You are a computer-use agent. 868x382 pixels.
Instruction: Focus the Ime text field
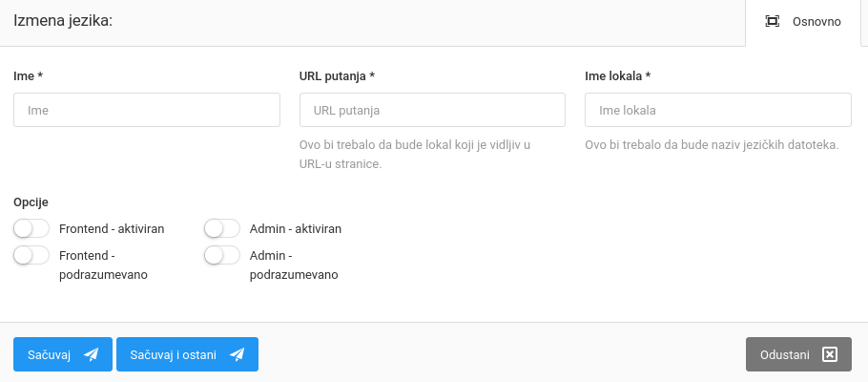coord(147,110)
